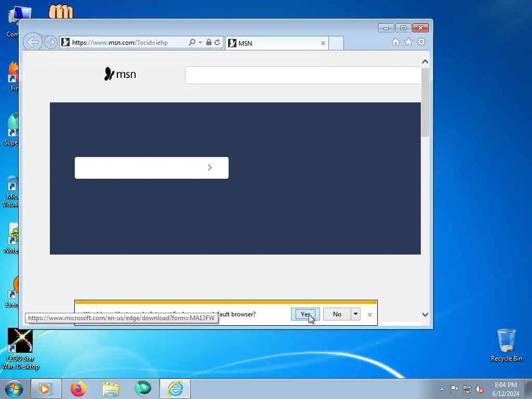This screenshot has height=399, width=532.
Task: Expand the No button dropdown arrow
Action: pos(355,314)
